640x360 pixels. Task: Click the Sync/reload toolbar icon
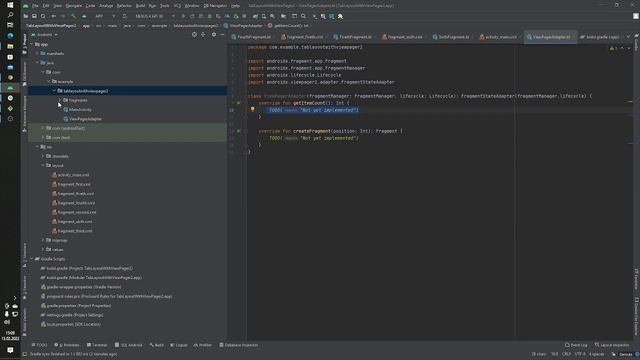point(43,16)
